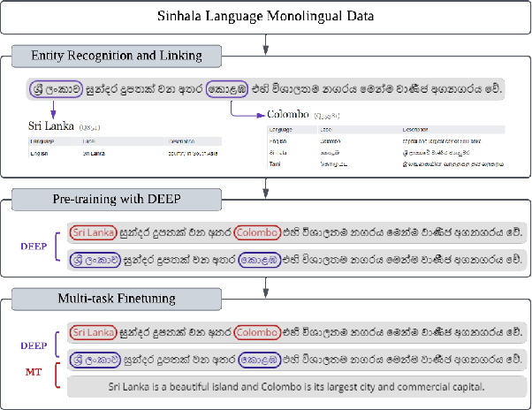Select the 'Entity Recognition and Linking' stage label
This screenshot has height=410, width=532.
coord(117,56)
